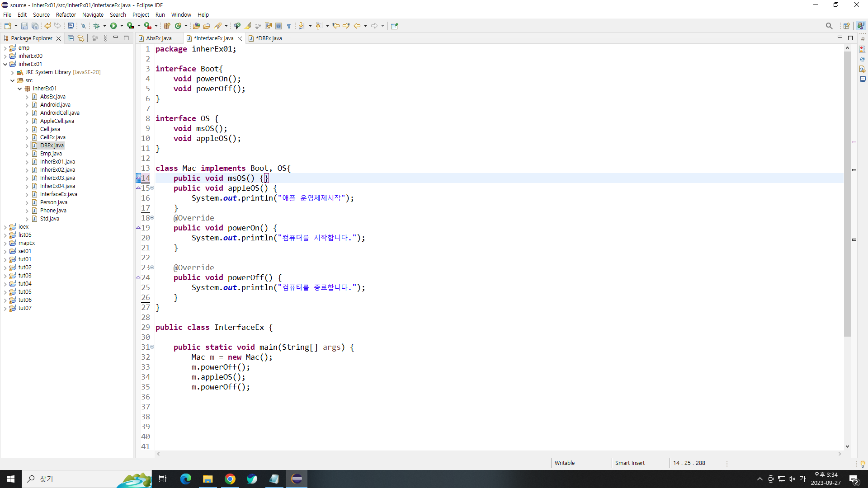Screen dimensions: 868x488
Task: Open Chrome from the taskbar
Action: click(x=230, y=479)
